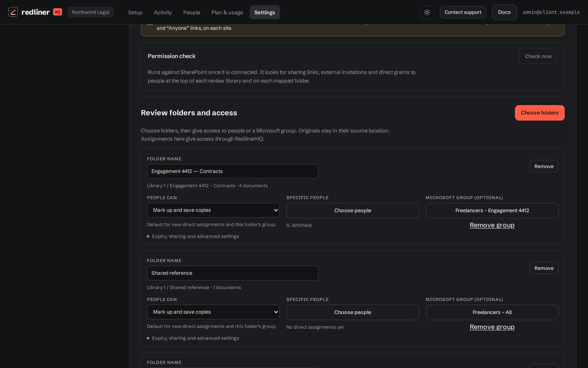Toggle the light/dark theme sun icon
588x368 pixels.
coord(427,12)
